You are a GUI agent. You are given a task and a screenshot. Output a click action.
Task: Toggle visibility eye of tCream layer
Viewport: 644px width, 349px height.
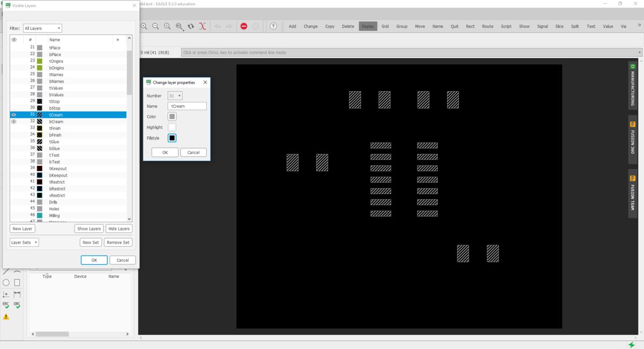tap(14, 115)
